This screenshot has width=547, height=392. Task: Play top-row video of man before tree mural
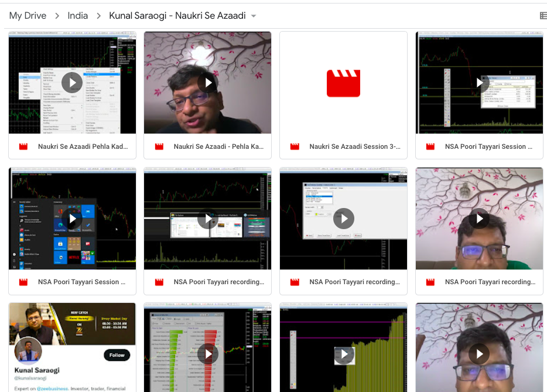coord(207,83)
